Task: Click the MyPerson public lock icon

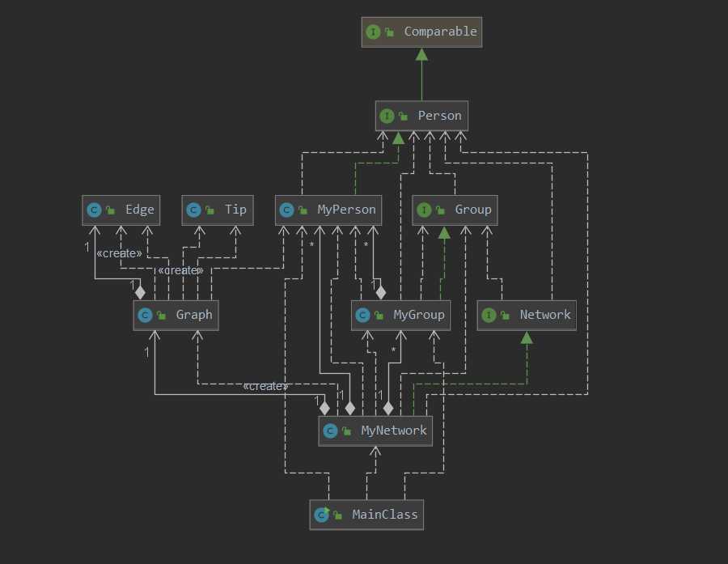Action: tap(303, 210)
